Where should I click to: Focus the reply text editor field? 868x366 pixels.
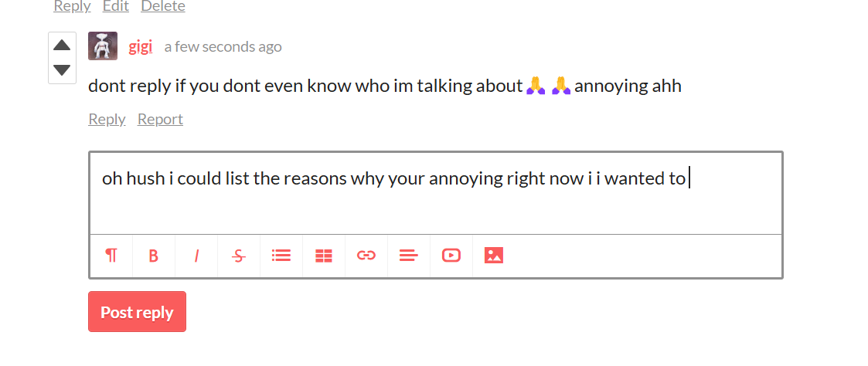(x=436, y=193)
